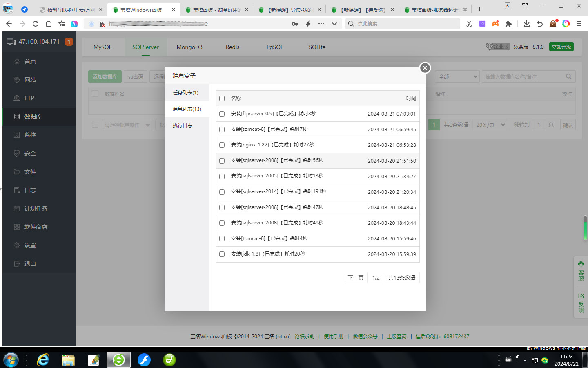Switch to Redis database tab
588x368 pixels.
(x=232, y=47)
